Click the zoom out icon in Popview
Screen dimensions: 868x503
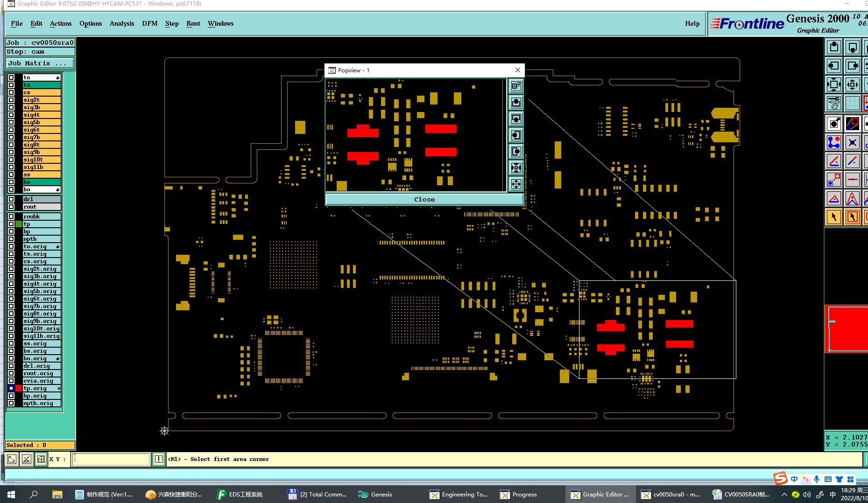coord(516,184)
